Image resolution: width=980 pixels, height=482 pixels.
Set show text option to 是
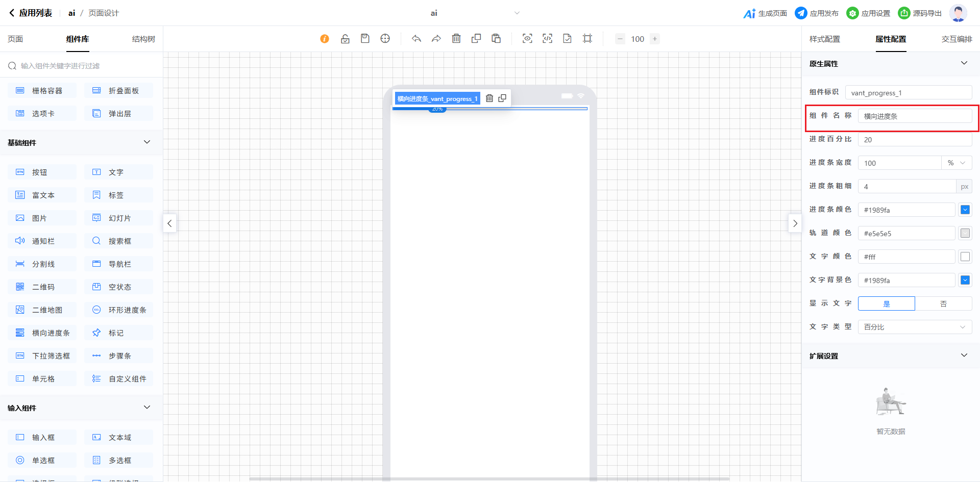pyautogui.click(x=887, y=303)
